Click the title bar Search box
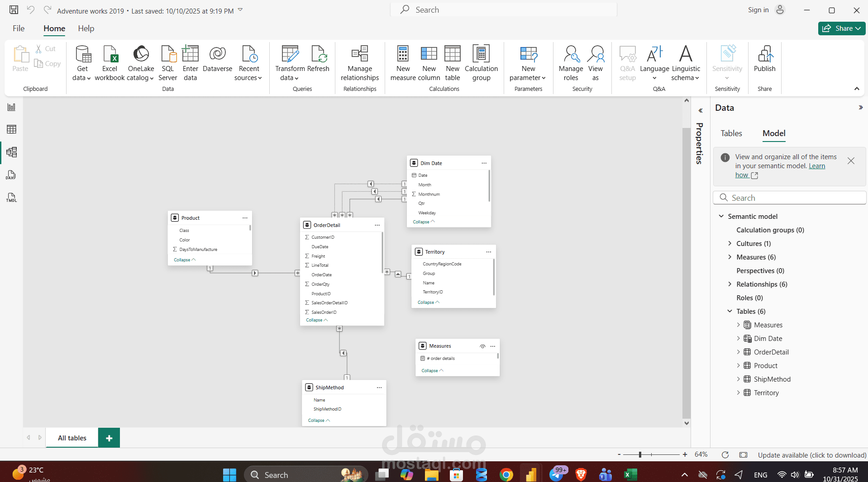Viewport: 868px width, 482px height. point(503,10)
